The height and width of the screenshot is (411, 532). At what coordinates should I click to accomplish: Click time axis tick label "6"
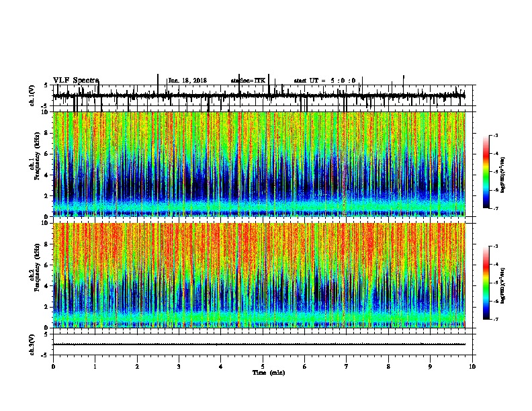[305, 367]
